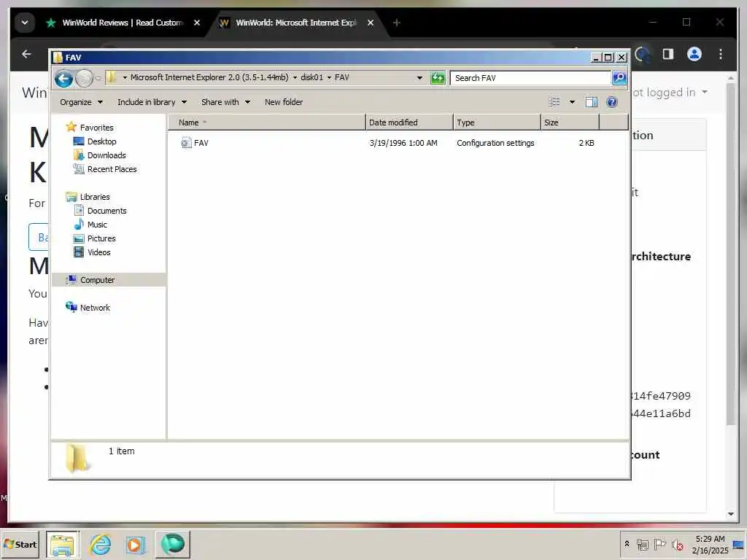Screen dimensions: 747x560
Task: Focus the Search FAV input field
Action: [530, 77]
